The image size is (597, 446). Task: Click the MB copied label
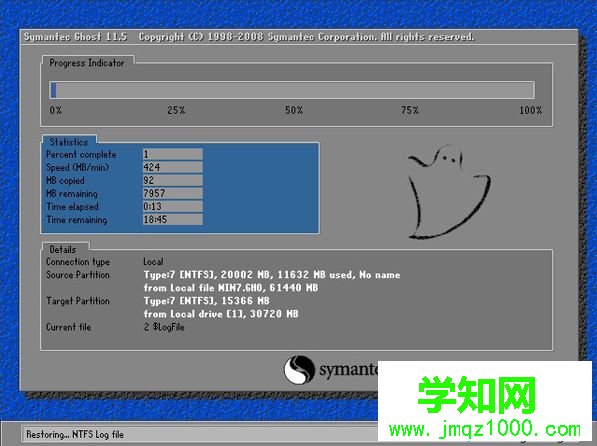(65, 181)
